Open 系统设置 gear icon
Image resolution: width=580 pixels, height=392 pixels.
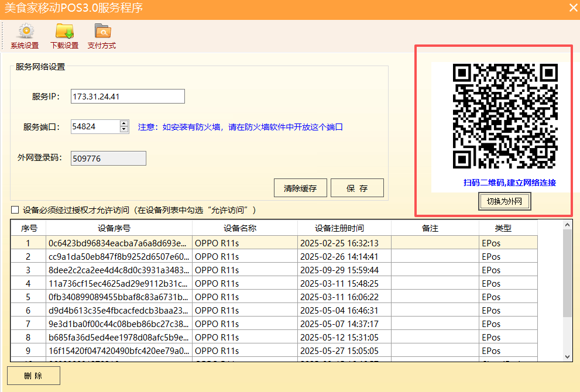pos(25,32)
